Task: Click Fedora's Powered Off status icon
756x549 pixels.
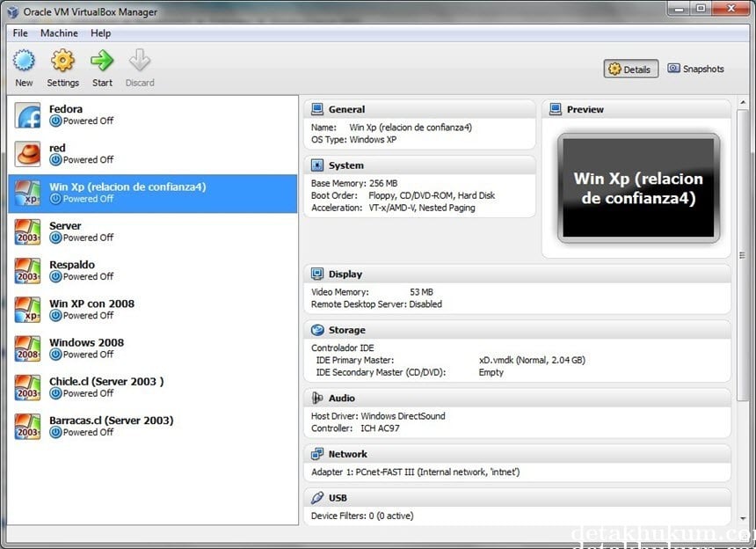Action: 56,121
